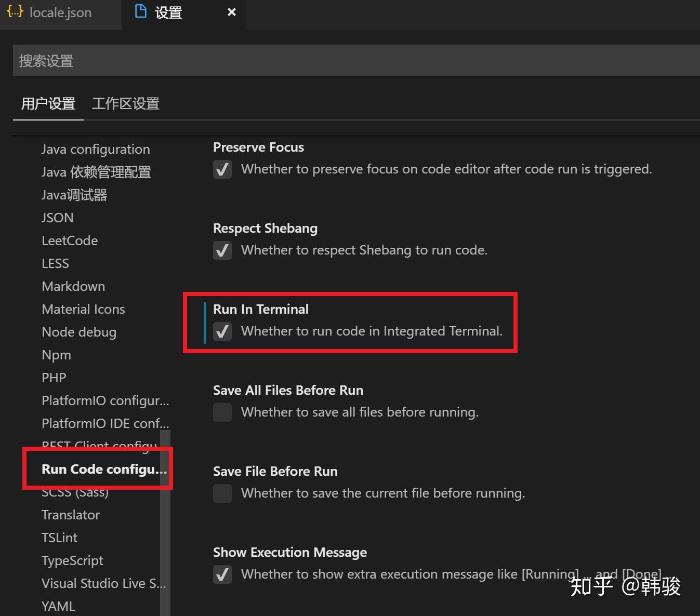Click the JSON file icon on locale.json tab

click(x=15, y=11)
